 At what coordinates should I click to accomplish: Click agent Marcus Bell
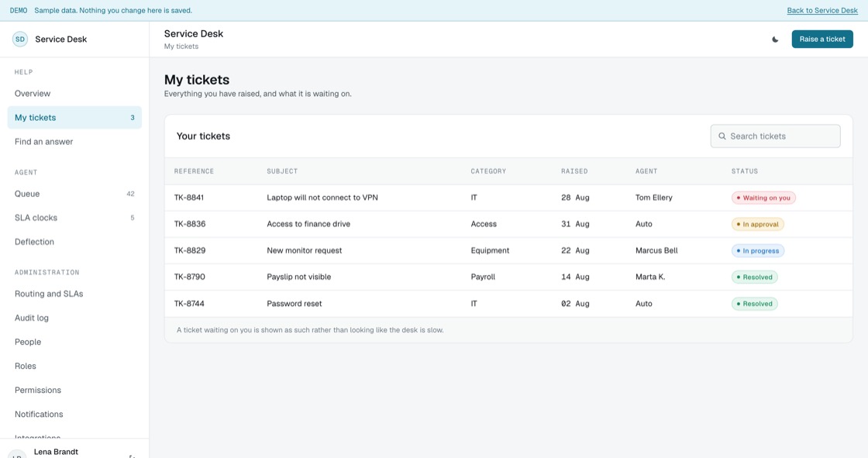656,250
